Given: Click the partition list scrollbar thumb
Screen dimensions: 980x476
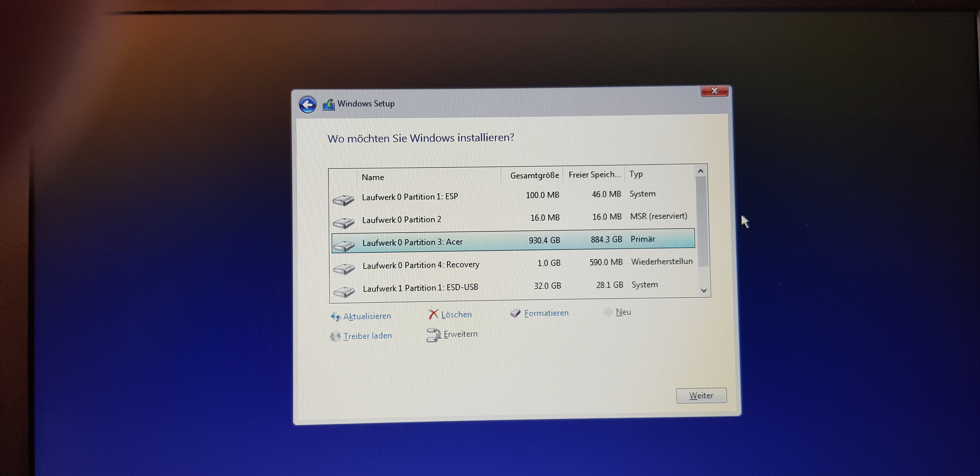Looking at the screenshot, I should pyautogui.click(x=701, y=222).
